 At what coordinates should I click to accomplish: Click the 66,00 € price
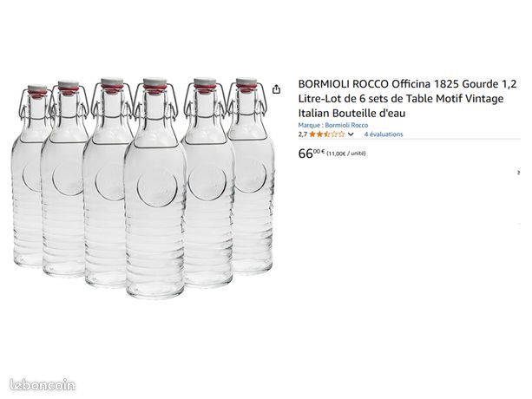coord(312,154)
